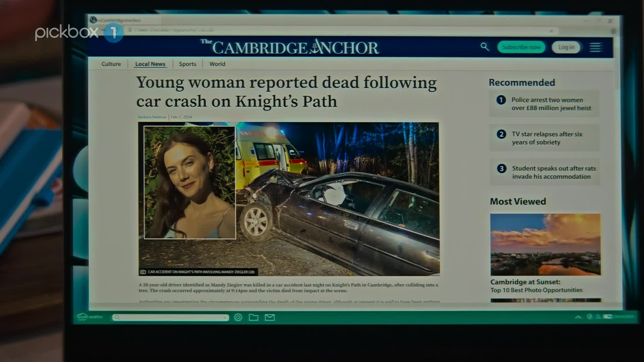
Task: Click into the taskbar search field
Action: [x=170, y=317]
